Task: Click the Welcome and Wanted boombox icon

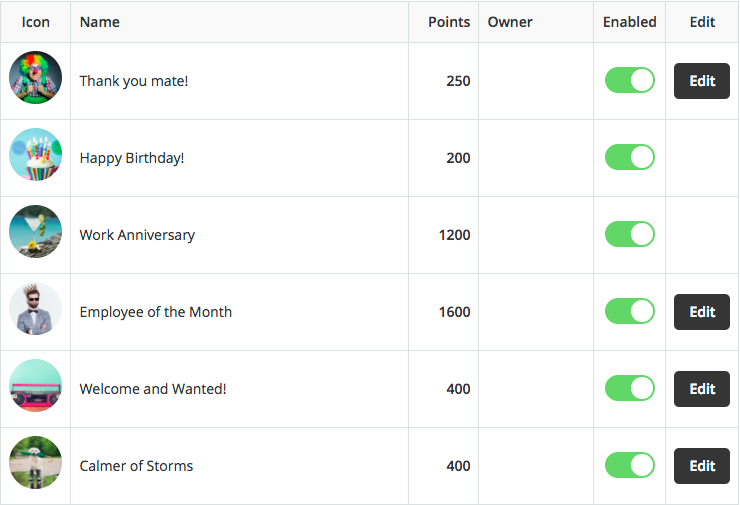Action: (x=35, y=386)
